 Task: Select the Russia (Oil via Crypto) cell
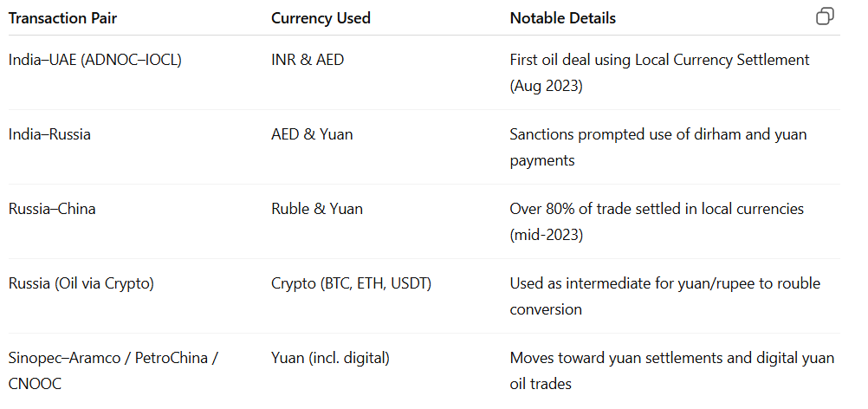[80, 283]
